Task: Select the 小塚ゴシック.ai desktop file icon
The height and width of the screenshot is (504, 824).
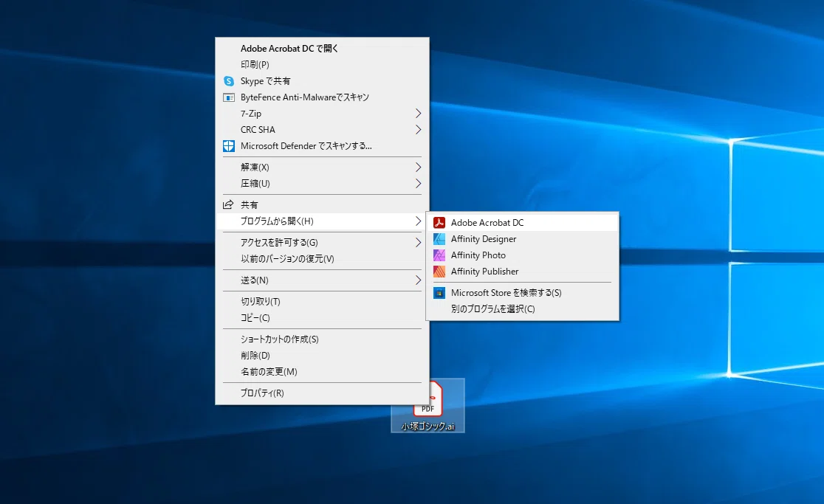Action: [428, 405]
